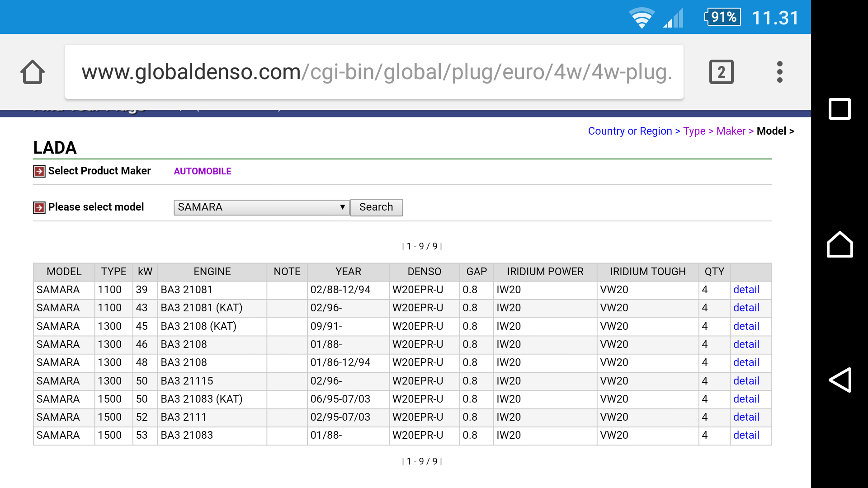Image resolution: width=868 pixels, height=488 pixels.
Task: Select the year cell 01/86-12/94
Action: pos(348,362)
